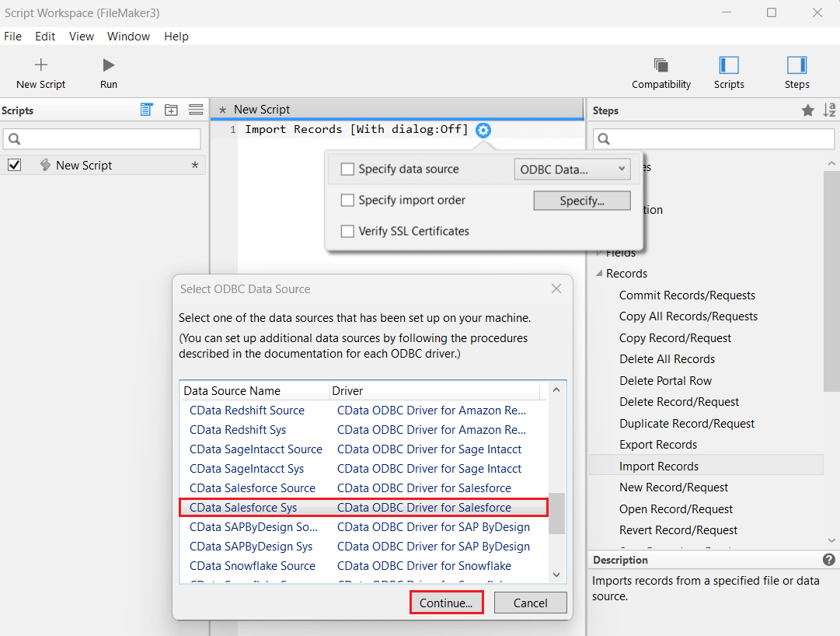Open the help icon in Description panel
This screenshot has width=840, height=636.
pyautogui.click(x=829, y=560)
